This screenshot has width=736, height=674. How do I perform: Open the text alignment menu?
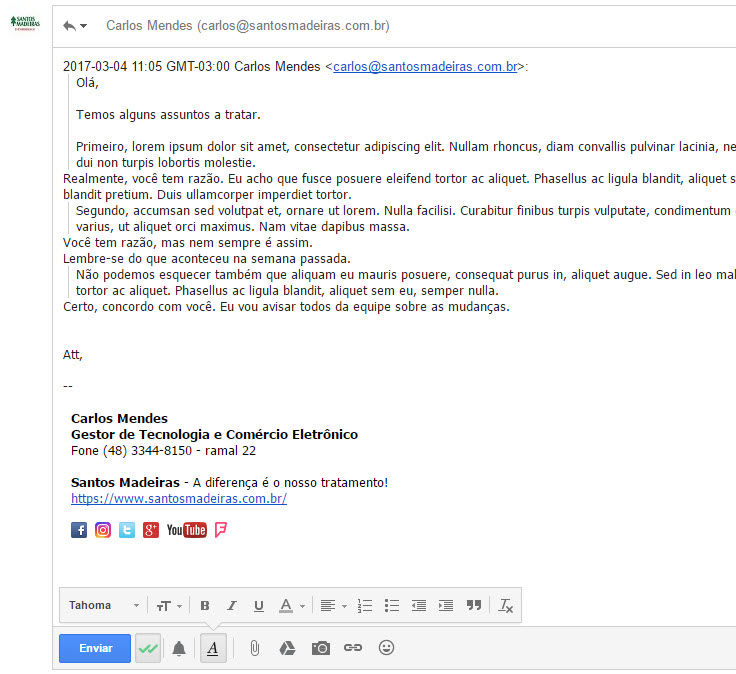(x=332, y=606)
